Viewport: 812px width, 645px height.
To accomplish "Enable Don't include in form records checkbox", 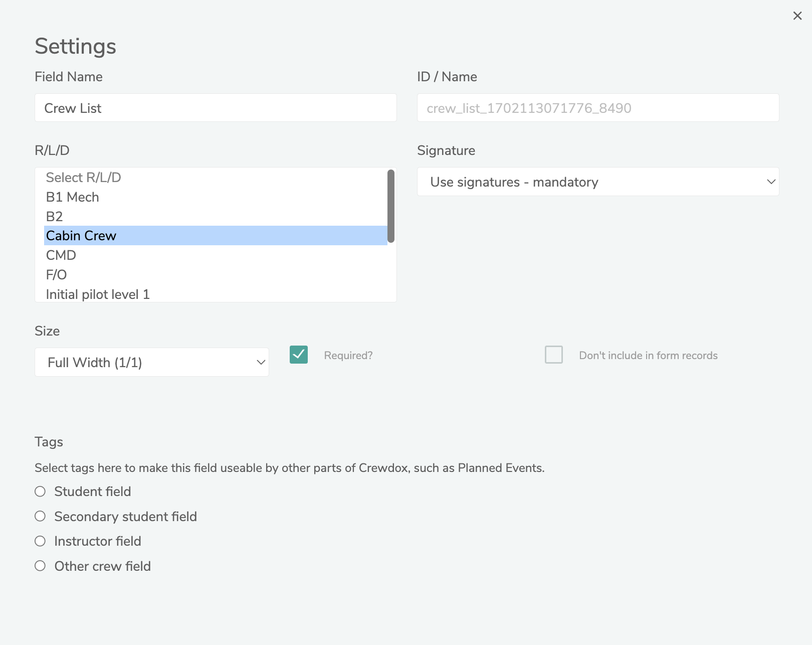I will [553, 355].
